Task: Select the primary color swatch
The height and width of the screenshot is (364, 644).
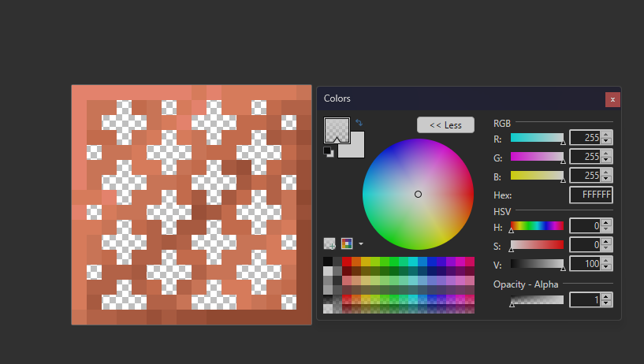Action: tap(337, 130)
